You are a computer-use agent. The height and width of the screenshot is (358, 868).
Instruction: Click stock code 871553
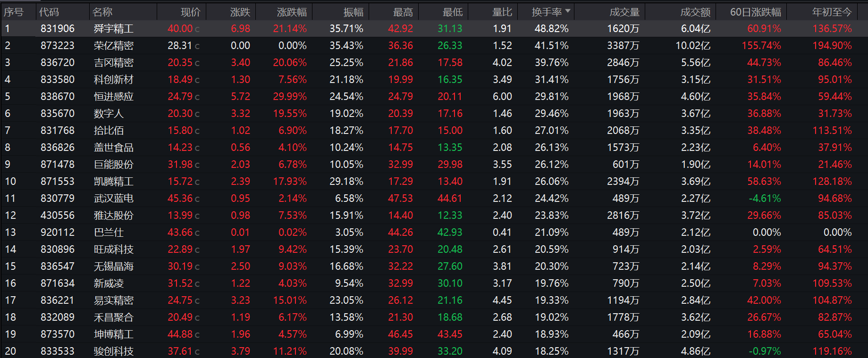point(58,182)
